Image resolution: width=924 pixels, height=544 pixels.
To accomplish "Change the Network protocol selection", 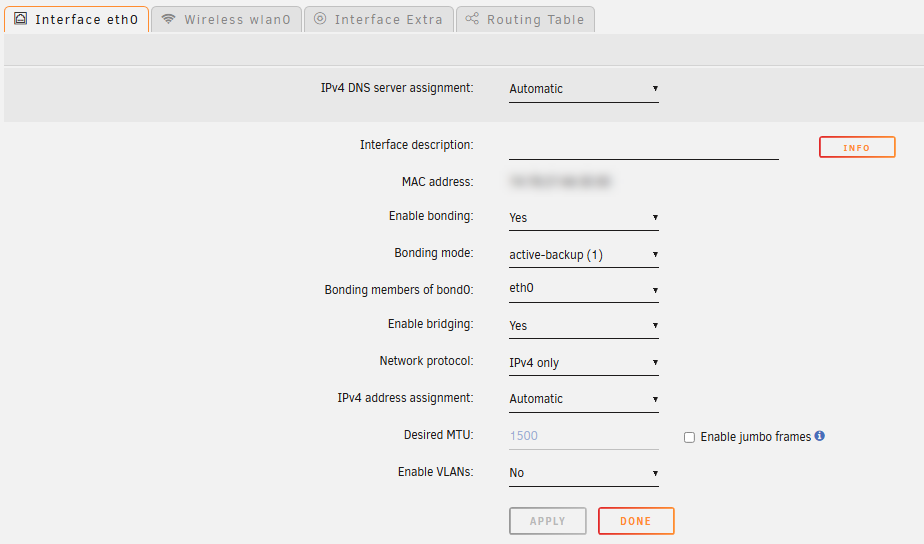I will [583, 363].
